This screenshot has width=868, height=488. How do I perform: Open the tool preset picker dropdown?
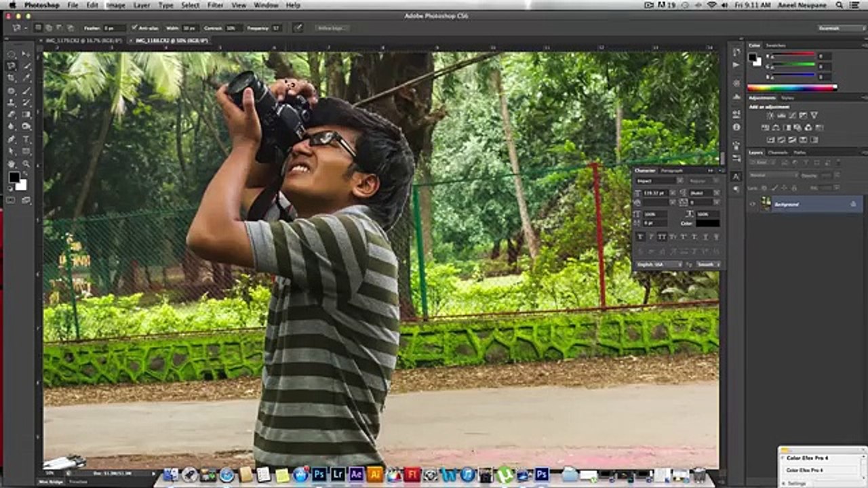coord(18,28)
